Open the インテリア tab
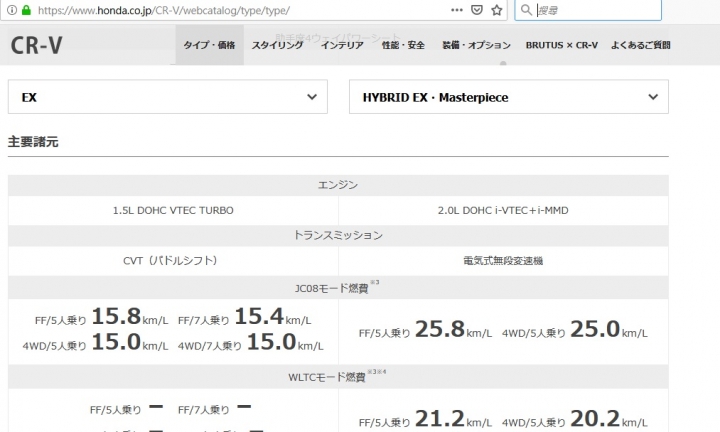720x432 pixels. [x=342, y=45]
